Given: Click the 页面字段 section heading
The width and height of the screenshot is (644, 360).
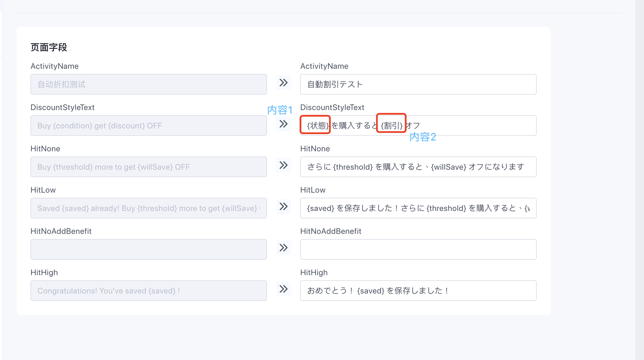Looking at the screenshot, I should tap(49, 47).
